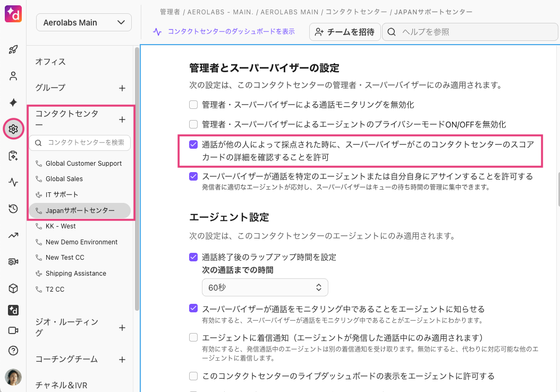Click the コンタクトセンターを検索 search box
560x392 pixels.
[80, 142]
